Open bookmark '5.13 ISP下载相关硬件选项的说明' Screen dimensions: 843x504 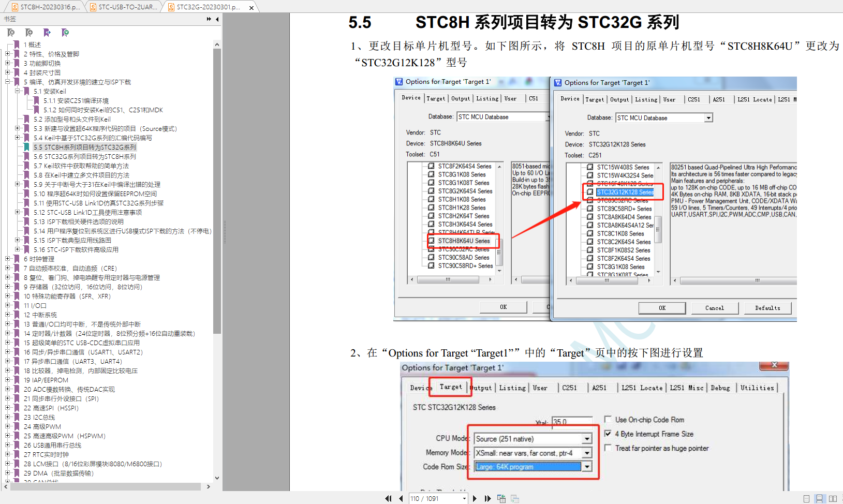point(79,221)
